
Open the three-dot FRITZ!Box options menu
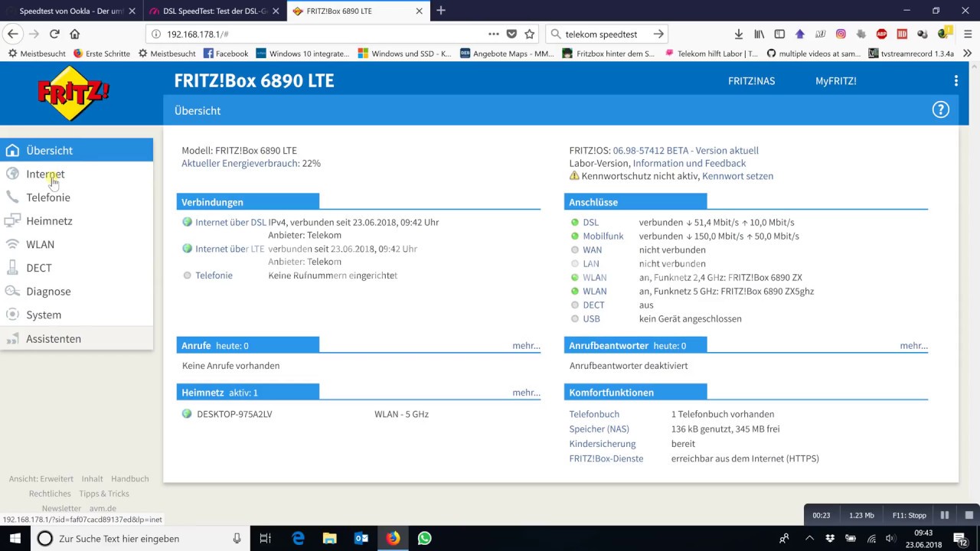tap(955, 80)
